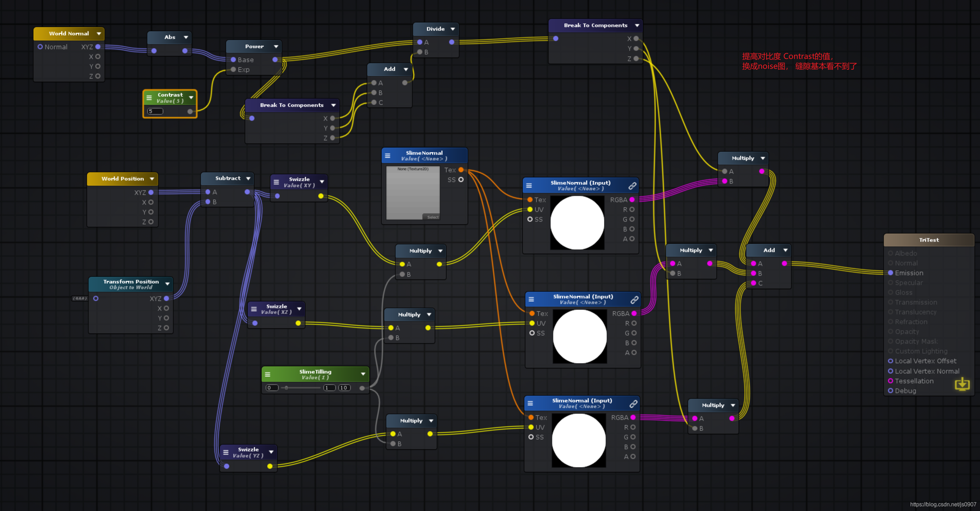The height and width of the screenshot is (511, 980).
Task: Click the SlimeTilling current value field showing 1
Action: point(329,388)
